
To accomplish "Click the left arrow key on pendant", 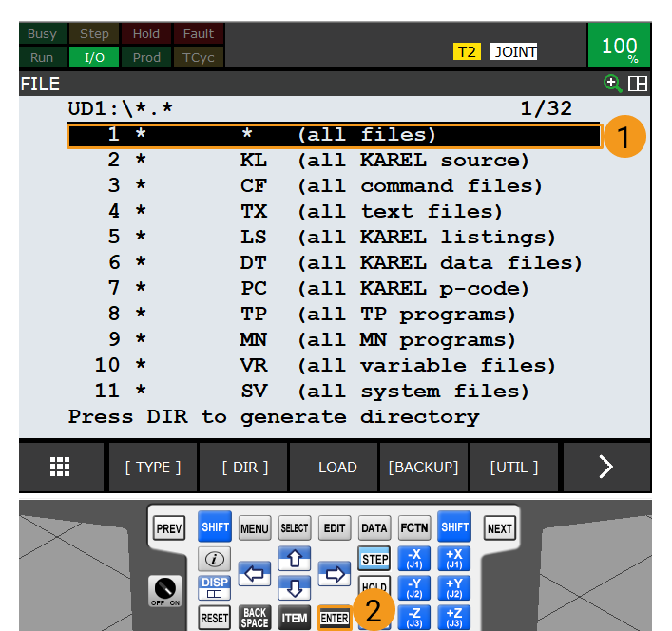I will coord(255,573).
